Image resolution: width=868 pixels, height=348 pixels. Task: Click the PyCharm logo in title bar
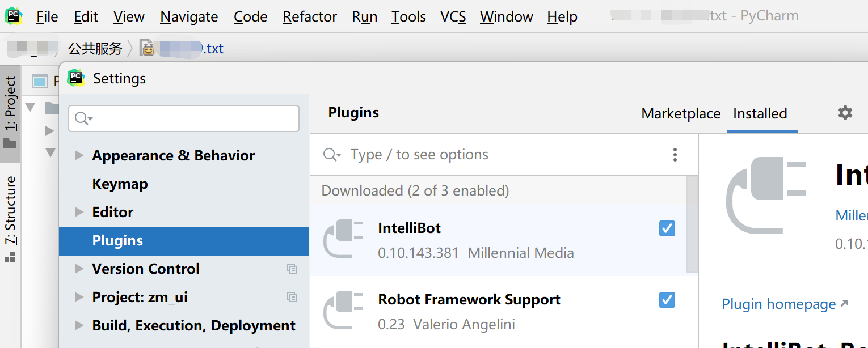click(x=13, y=16)
